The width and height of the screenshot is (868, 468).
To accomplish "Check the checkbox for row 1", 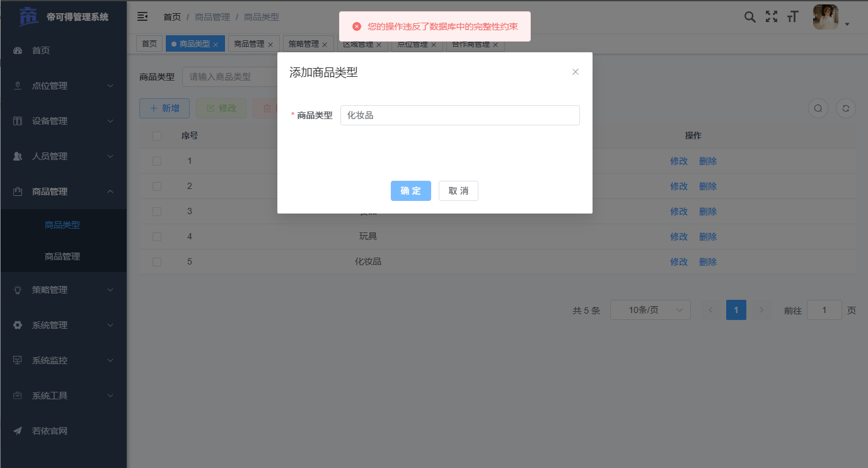I will [x=156, y=161].
